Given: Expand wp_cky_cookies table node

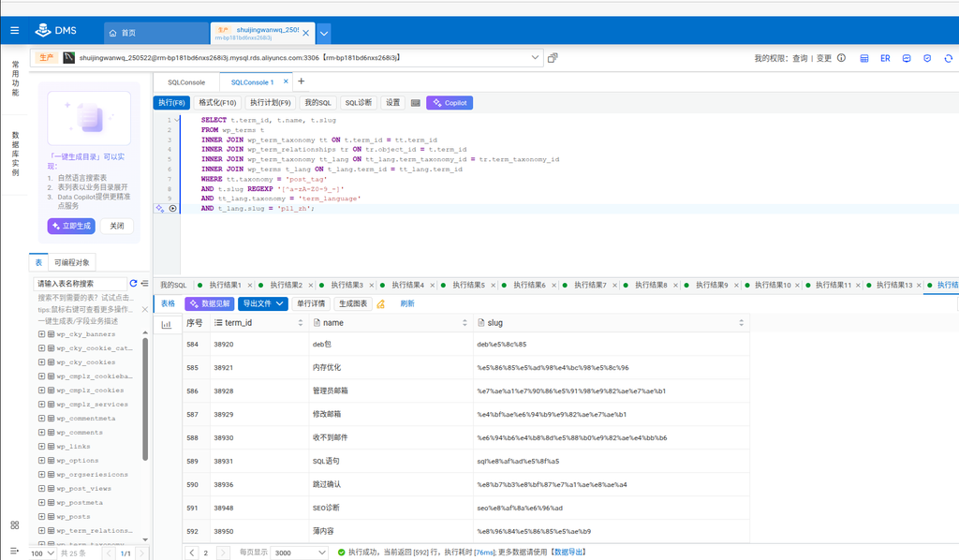Looking at the screenshot, I should coord(41,362).
